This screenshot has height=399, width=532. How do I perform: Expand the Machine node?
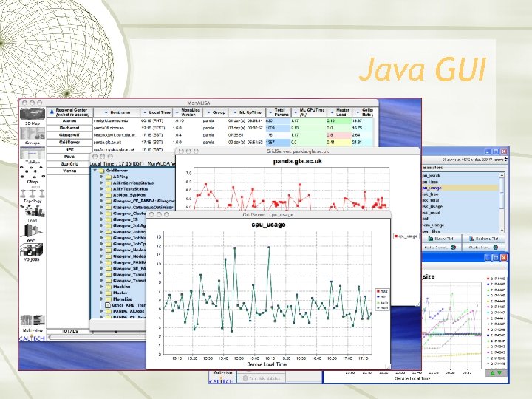(102, 287)
